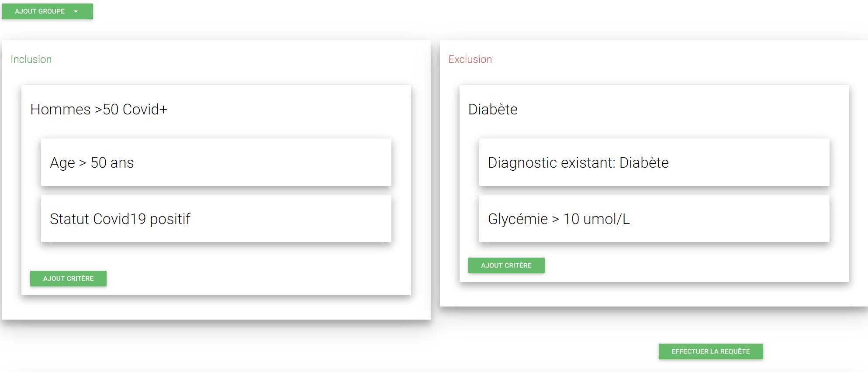868x372 pixels.
Task: Click the Exclusion section heading
Action: coord(470,59)
